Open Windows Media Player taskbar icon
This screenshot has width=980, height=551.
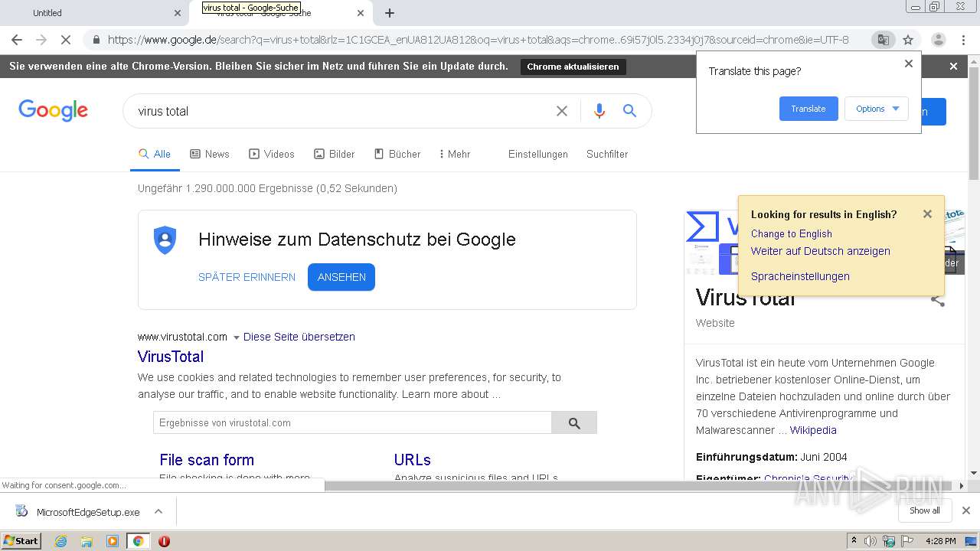113,541
